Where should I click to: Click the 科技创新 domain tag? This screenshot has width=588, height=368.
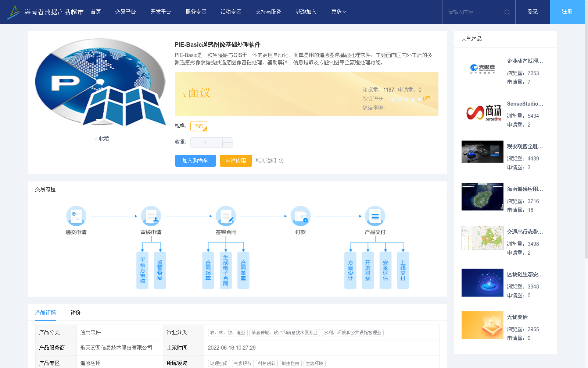[x=267, y=364]
